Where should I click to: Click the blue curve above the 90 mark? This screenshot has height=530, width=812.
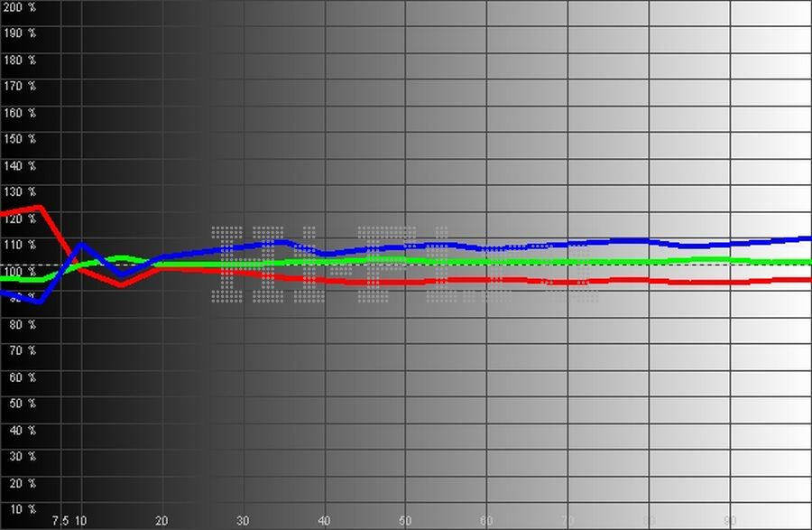tap(730, 244)
